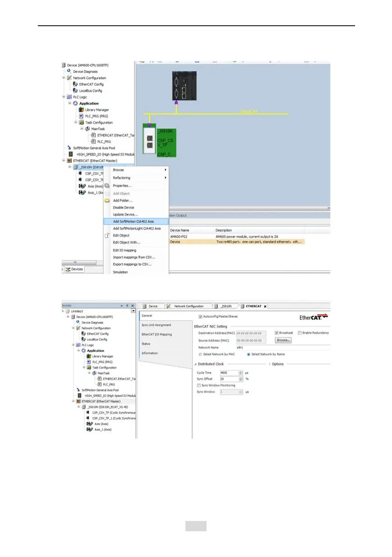Choose Add SoftMotion CiA402 Axis menu item
The width and height of the screenshot is (392, 557).
tap(136, 221)
